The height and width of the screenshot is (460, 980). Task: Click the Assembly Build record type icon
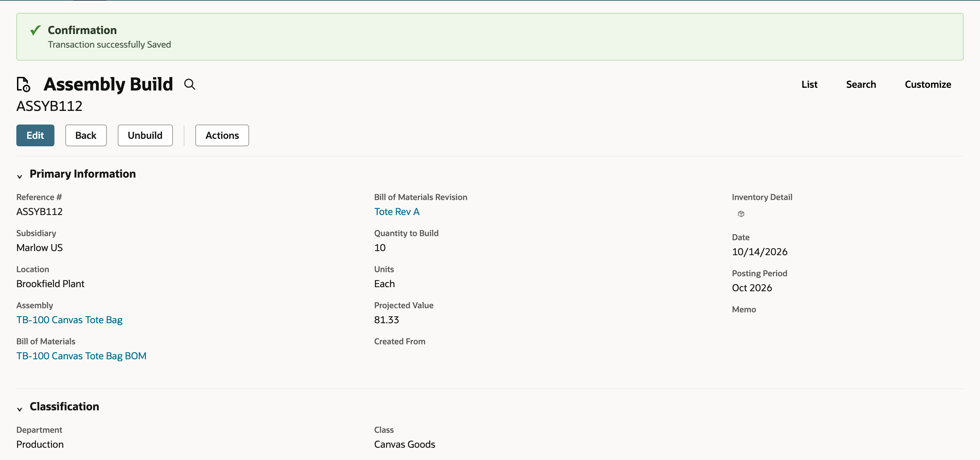[x=23, y=84]
